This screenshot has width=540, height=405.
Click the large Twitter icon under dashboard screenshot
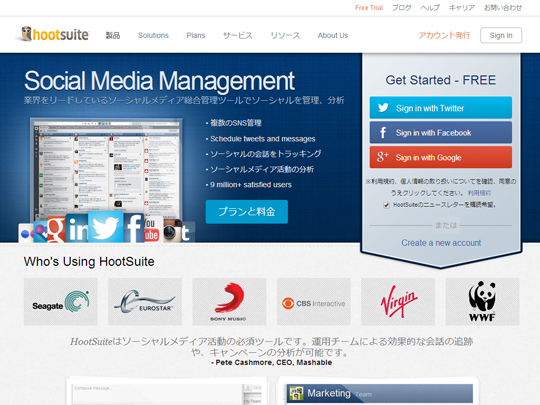click(105, 227)
